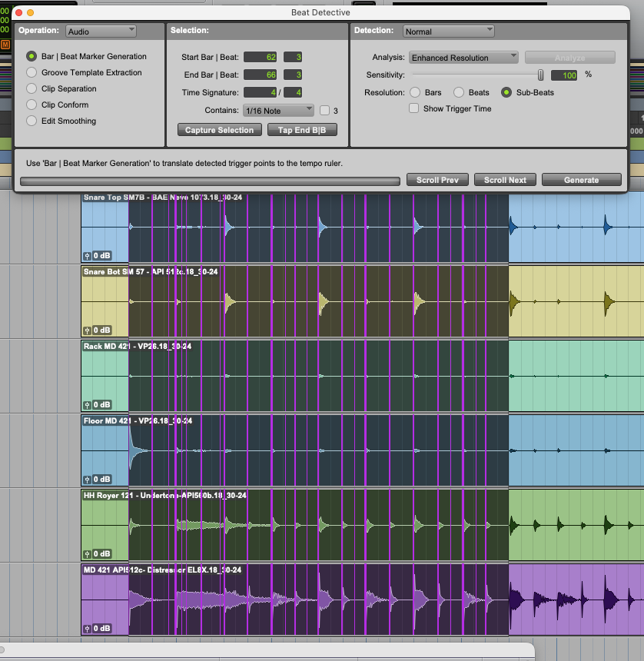This screenshot has height=661, width=644.
Task: Select Bar | Beat Marker Generation radio option
Action: tap(32, 56)
